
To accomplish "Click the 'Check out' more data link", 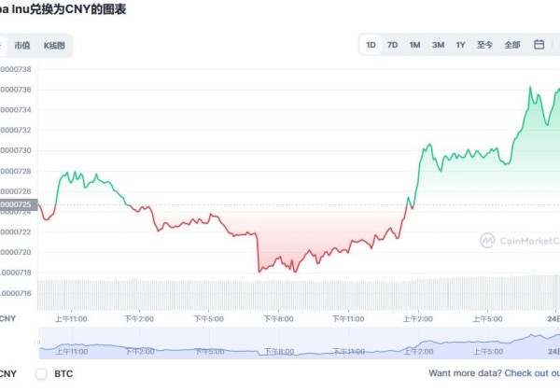I will (532, 373).
